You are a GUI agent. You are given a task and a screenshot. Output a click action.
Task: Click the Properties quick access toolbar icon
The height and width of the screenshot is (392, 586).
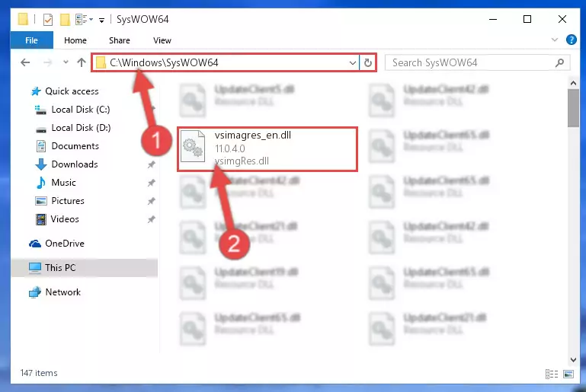click(48, 20)
